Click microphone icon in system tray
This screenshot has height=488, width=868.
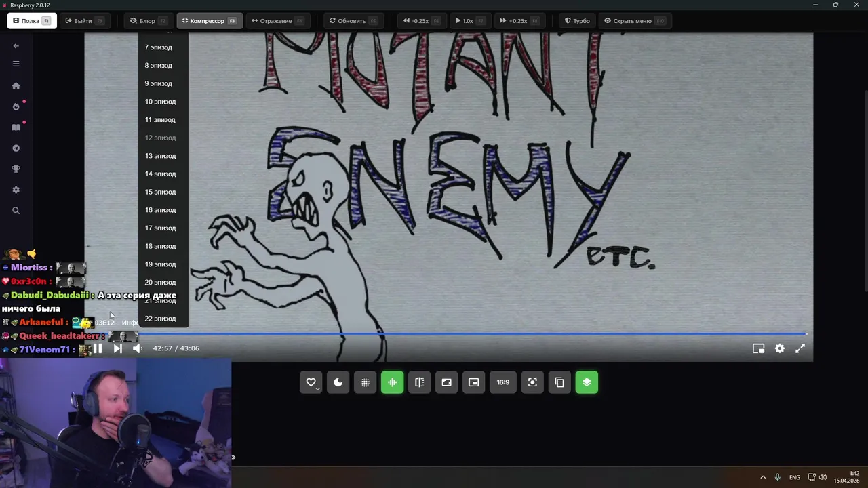click(x=777, y=477)
